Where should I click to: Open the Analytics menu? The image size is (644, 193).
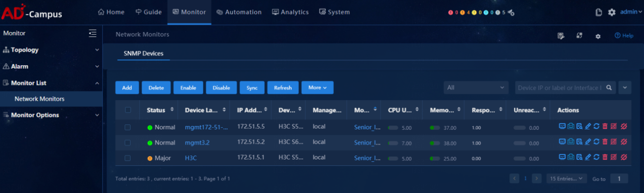[290, 12]
